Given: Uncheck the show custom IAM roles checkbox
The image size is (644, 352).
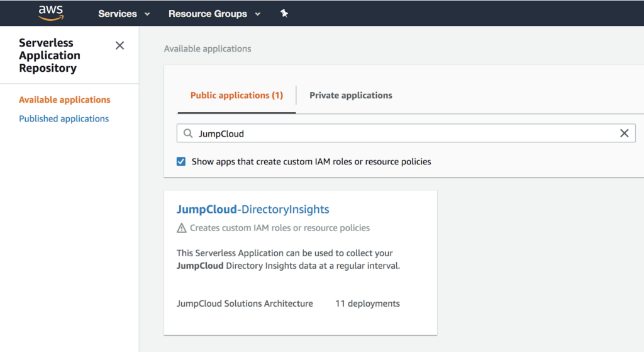Looking at the screenshot, I should click(x=181, y=161).
